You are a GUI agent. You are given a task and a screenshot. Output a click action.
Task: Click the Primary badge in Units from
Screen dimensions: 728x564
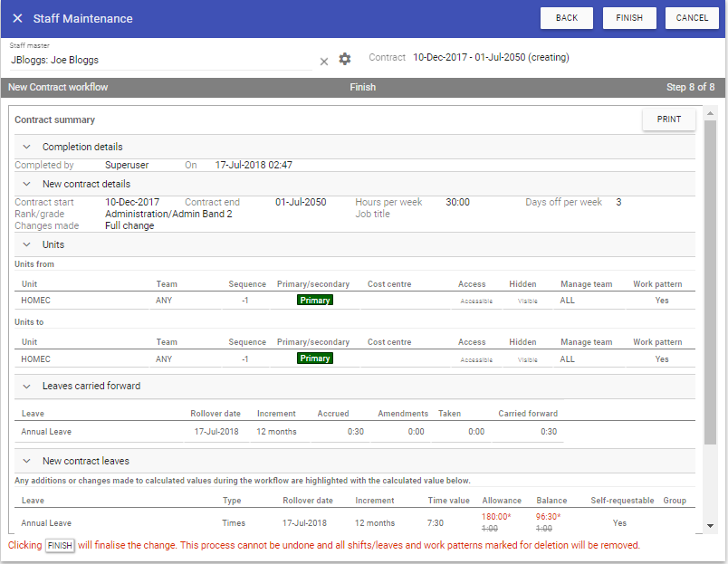[314, 301]
